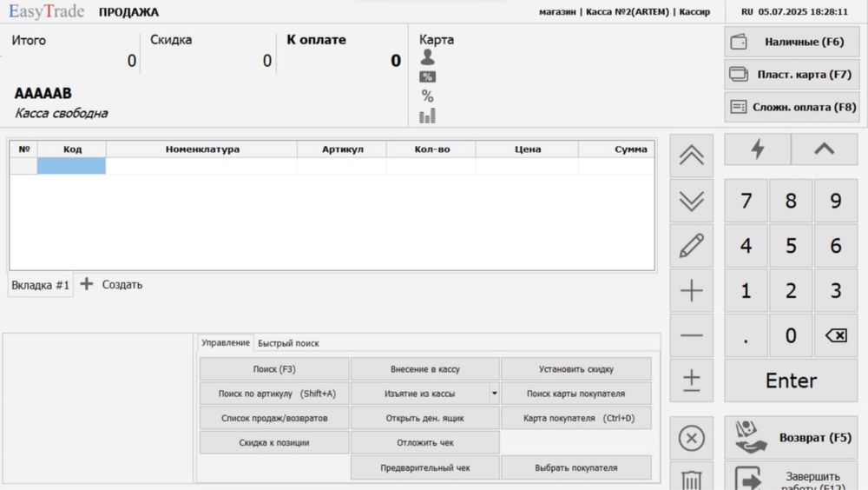Click the Установить скидку button
Screen dimensions: 868x490
click(x=576, y=369)
